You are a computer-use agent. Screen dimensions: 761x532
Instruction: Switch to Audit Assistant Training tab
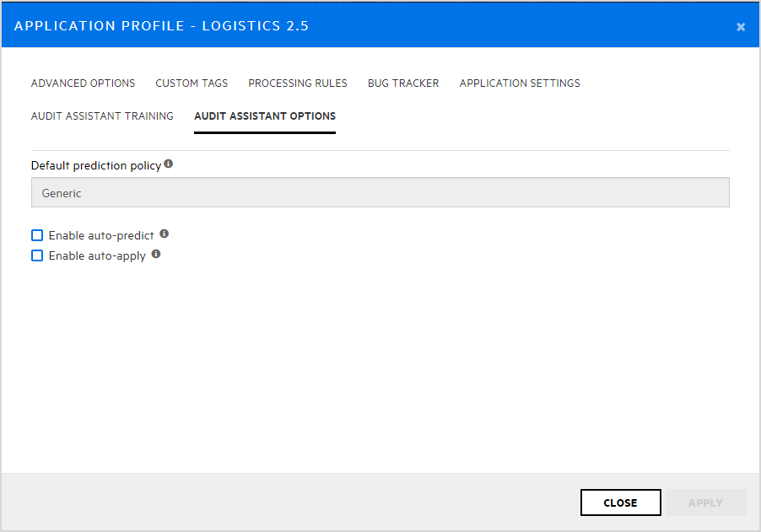click(102, 116)
